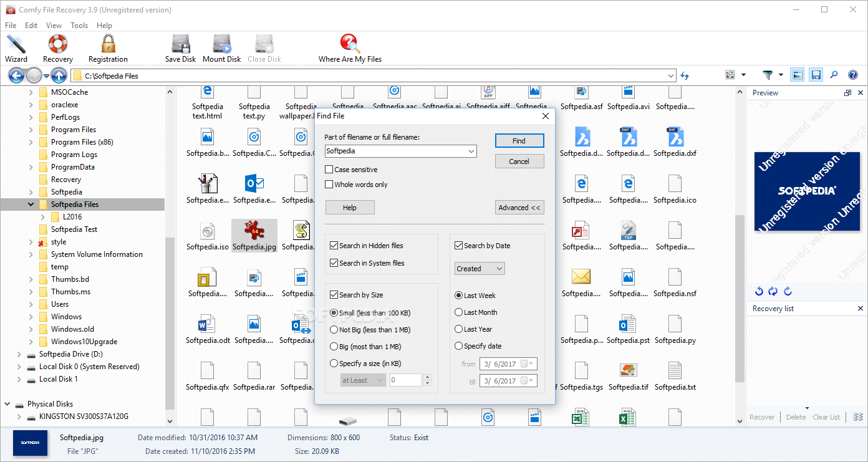Click the Help button in dialog

point(350,208)
